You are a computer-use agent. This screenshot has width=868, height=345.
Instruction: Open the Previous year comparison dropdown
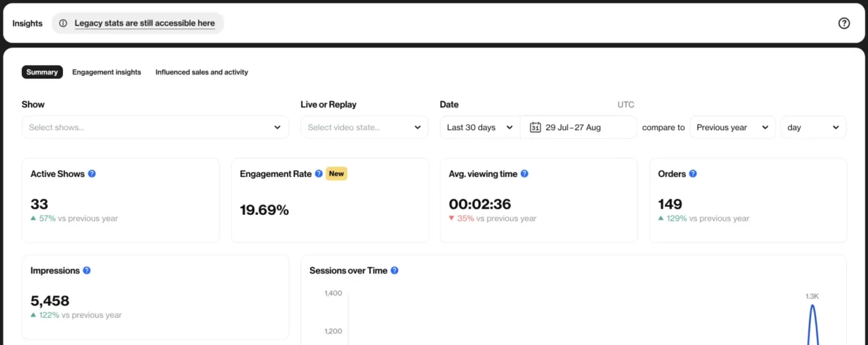coord(732,127)
